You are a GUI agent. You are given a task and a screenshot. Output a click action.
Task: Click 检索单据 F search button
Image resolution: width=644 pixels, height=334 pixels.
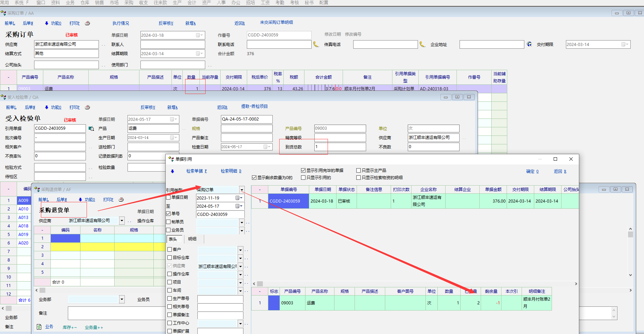(196, 171)
